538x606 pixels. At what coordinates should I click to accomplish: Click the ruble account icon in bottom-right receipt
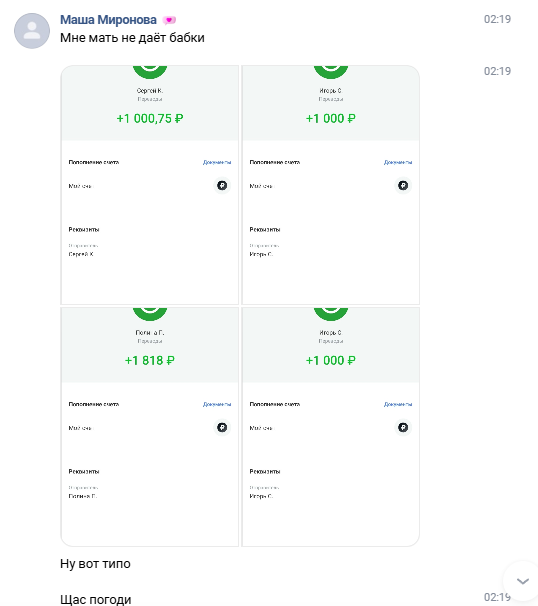[x=403, y=427]
